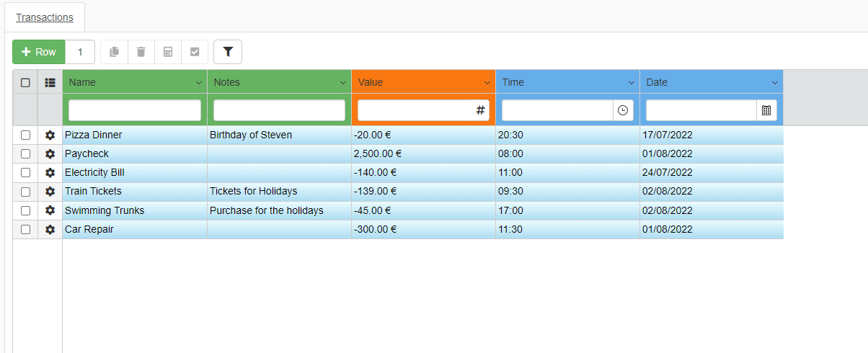Open gear settings for Pizza Dinner row

tap(50, 135)
